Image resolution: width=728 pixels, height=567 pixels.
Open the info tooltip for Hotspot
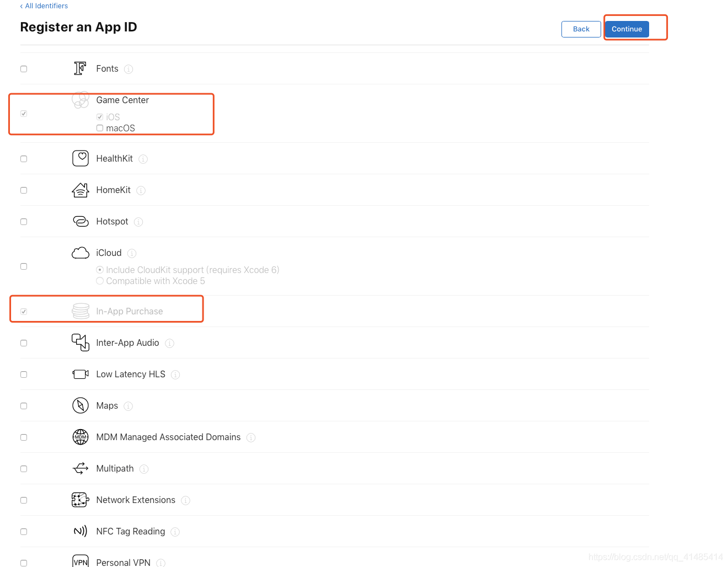pyautogui.click(x=138, y=222)
